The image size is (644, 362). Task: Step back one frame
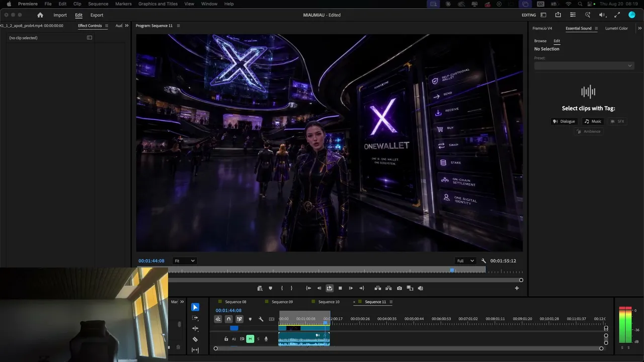pos(319,288)
